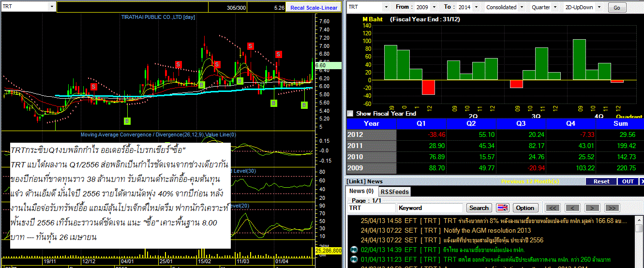Click the TIRATHAI PUBLIC CO.,LTD [day] chart title
This screenshot has height=268, width=644.
(x=158, y=17)
